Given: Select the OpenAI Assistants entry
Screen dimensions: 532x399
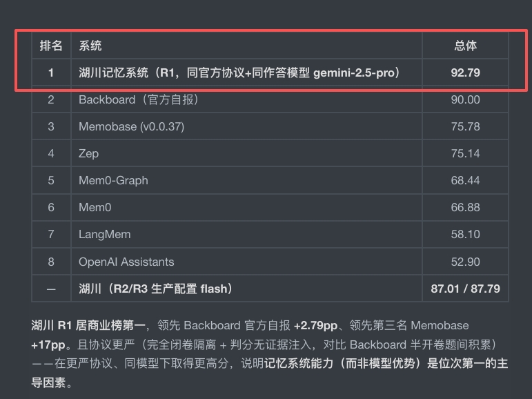Looking at the screenshot, I should coord(126,262).
